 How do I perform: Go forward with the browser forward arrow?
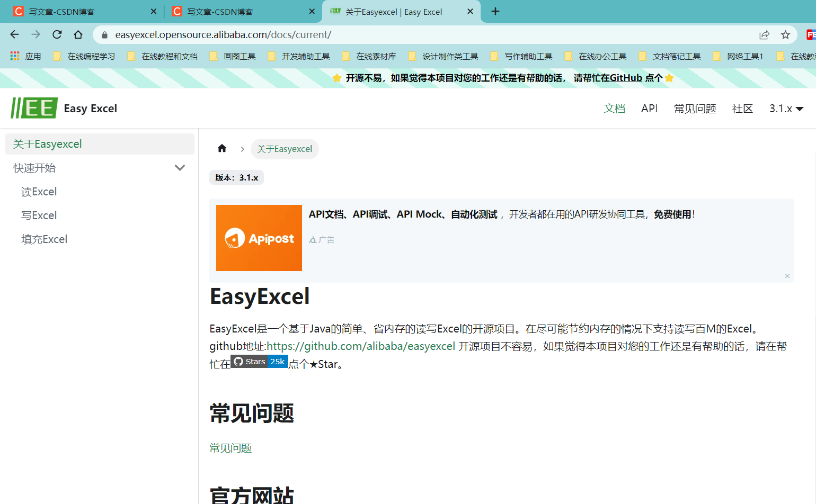(x=36, y=34)
